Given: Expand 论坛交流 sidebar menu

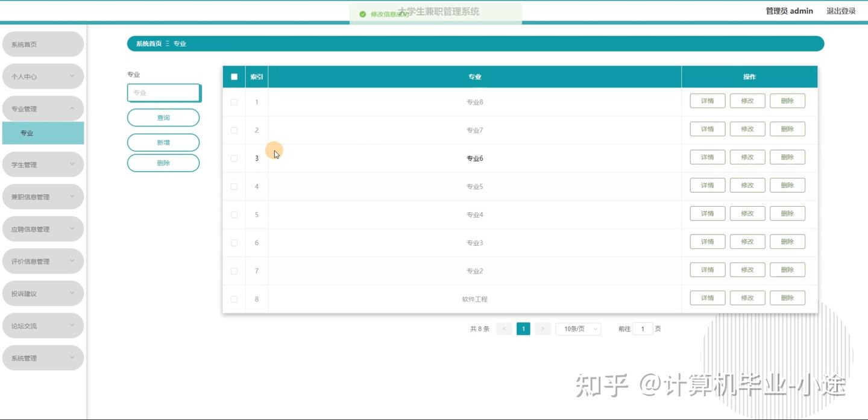Looking at the screenshot, I should tap(43, 325).
